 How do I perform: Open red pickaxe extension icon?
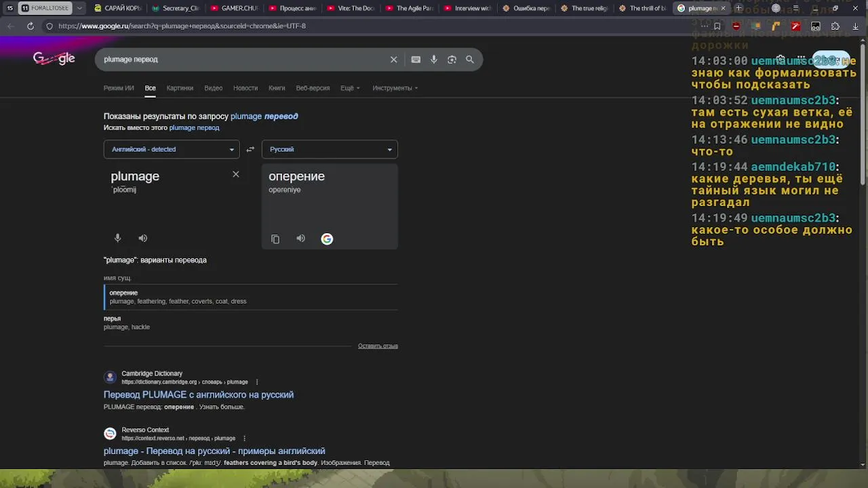pyautogui.click(x=796, y=26)
